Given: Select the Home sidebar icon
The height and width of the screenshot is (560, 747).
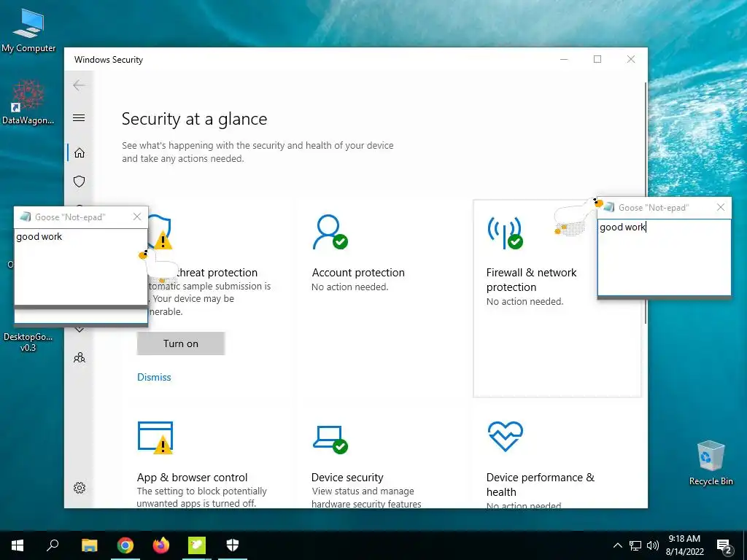Looking at the screenshot, I should point(79,153).
